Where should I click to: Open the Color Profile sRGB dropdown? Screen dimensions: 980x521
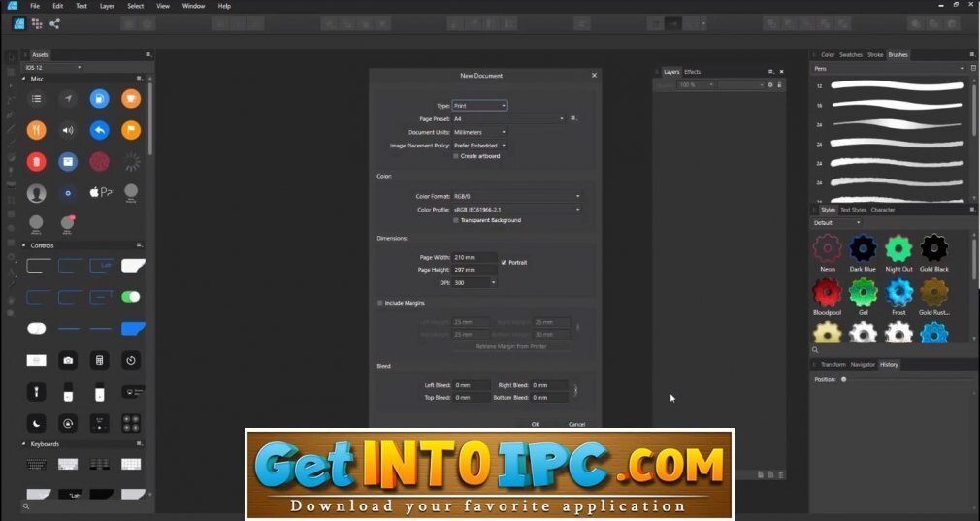(517, 210)
